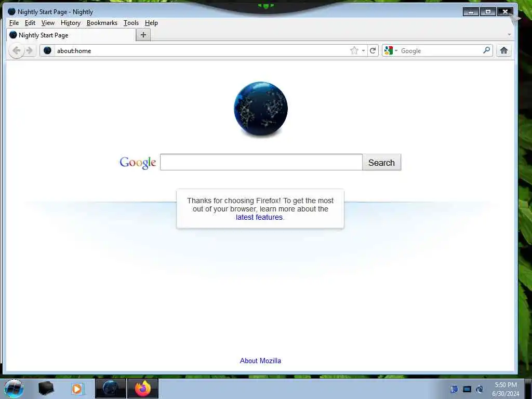Click the magnifier icon in the search bar

pos(486,50)
